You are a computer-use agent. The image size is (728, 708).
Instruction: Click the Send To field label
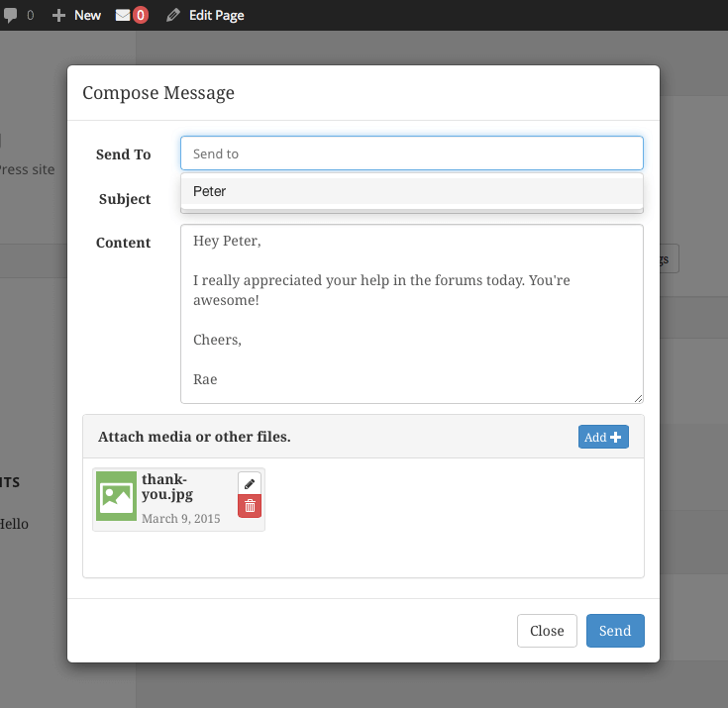click(x=124, y=154)
